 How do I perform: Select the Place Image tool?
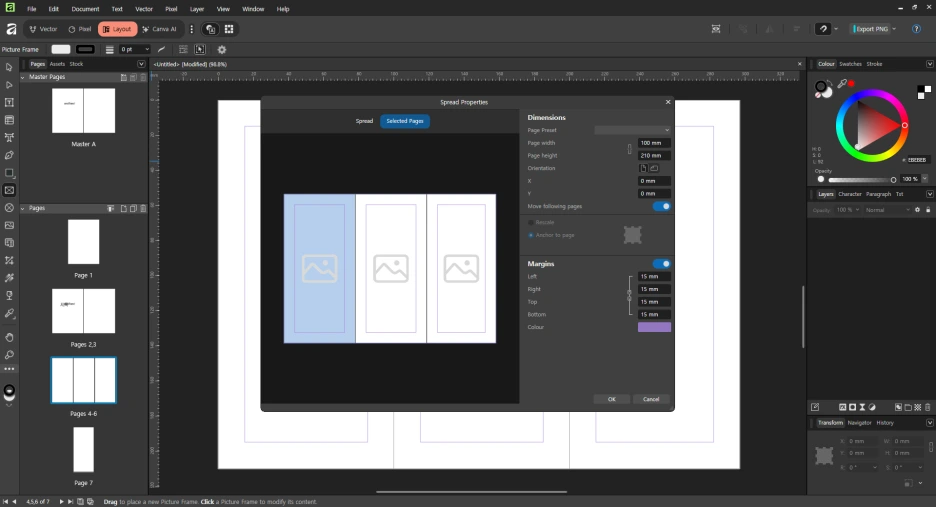9,225
